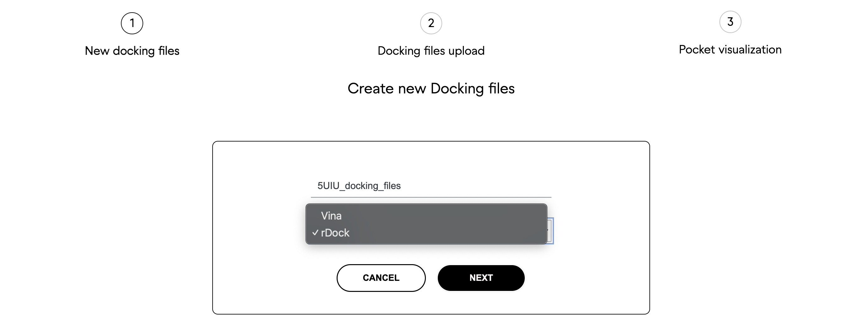Click the step 2 circle icon
The image size is (868, 334).
(431, 23)
